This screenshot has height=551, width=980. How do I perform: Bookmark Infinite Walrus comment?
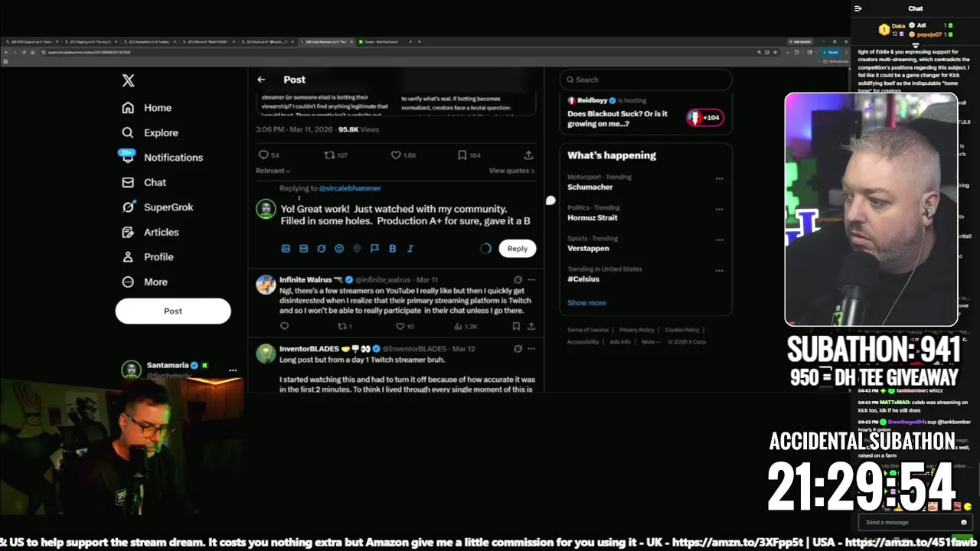pyautogui.click(x=516, y=326)
